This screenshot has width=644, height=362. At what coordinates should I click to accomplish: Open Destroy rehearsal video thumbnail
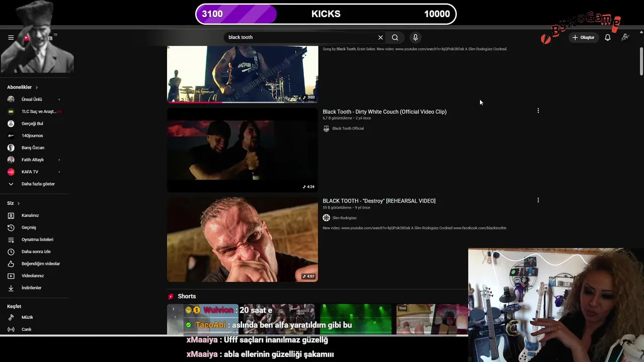(x=243, y=239)
